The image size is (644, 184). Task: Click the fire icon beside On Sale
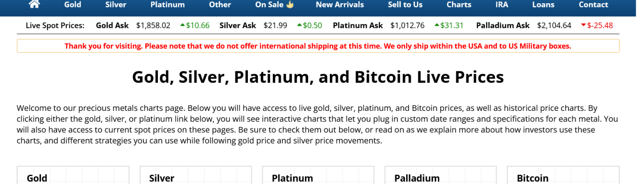pos(290,5)
